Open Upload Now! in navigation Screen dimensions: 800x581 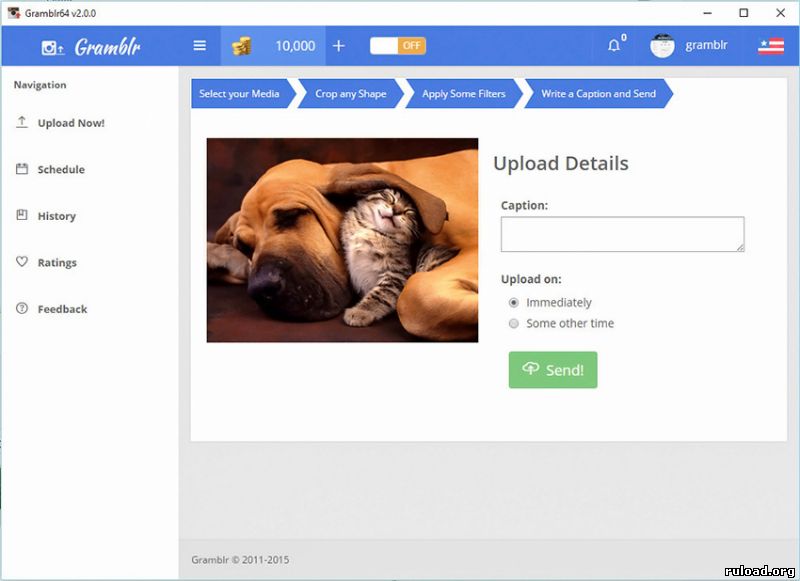[x=70, y=123]
